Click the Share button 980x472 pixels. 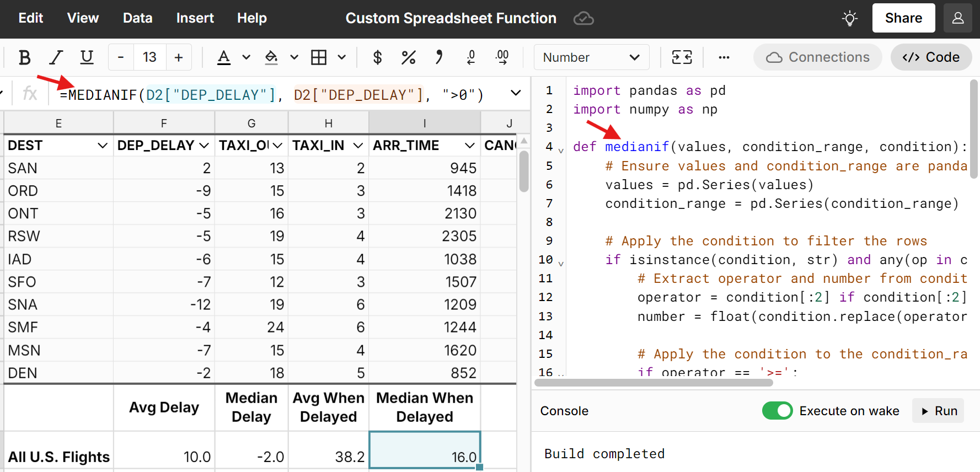903,18
